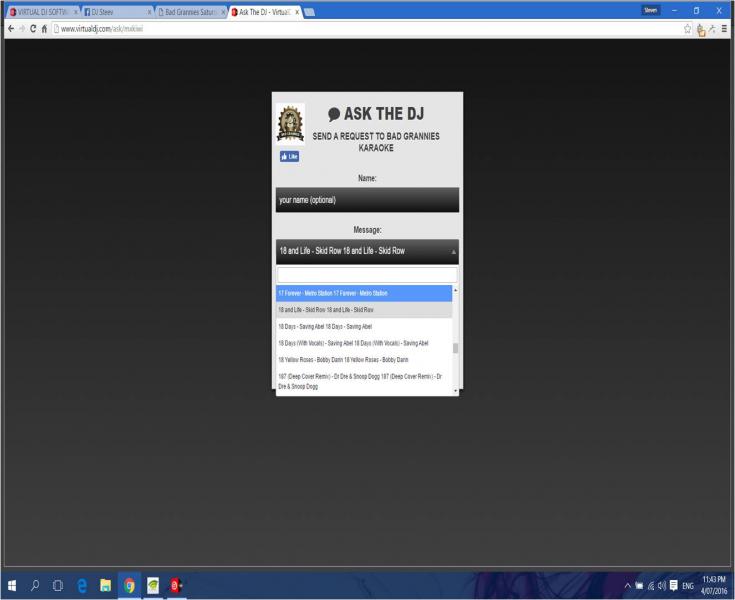735x600 pixels.
Task: Collapse the Message song dropdown
Action: point(368,251)
